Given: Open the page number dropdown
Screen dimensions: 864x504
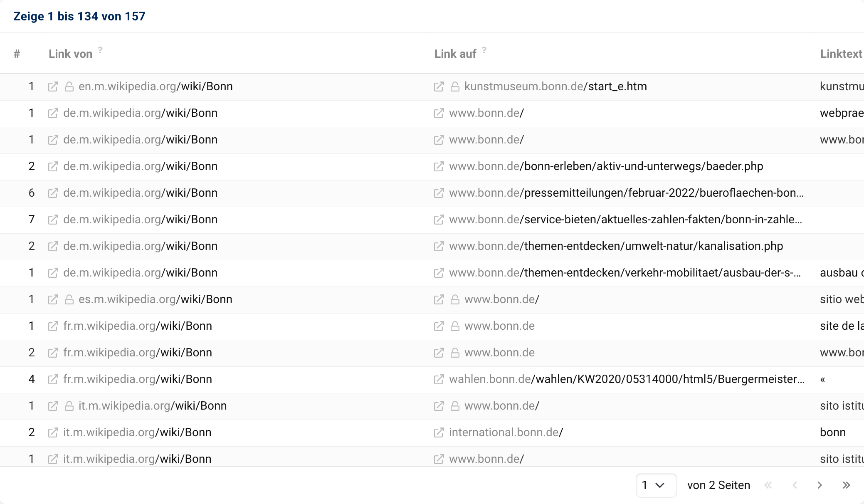Looking at the screenshot, I should [656, 485].
